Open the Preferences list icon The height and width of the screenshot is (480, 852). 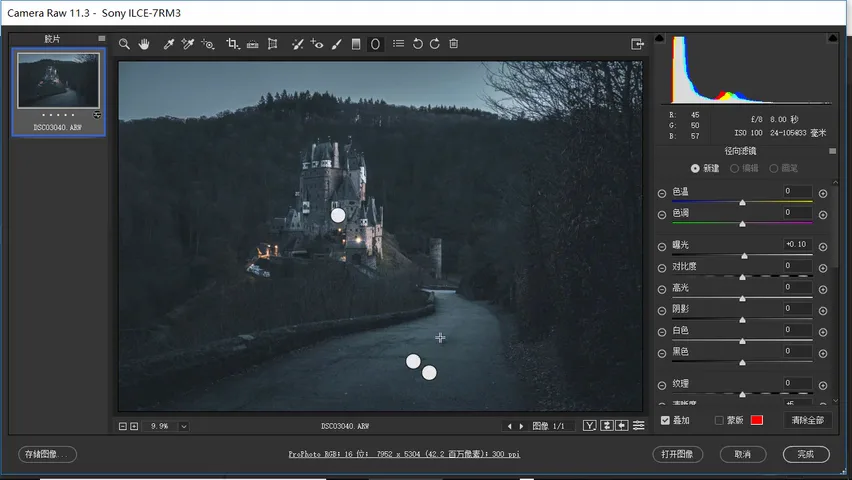click(399, 43)
